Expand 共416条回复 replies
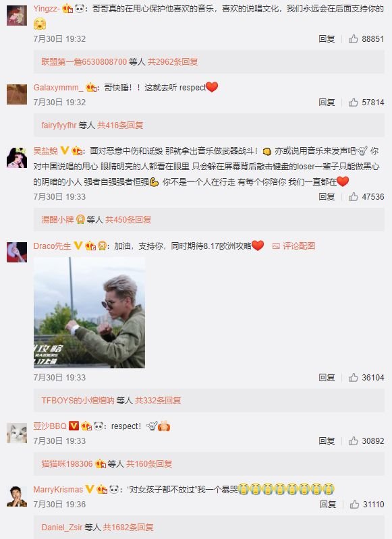Viewport: 392px width, 539px height. (x=120, y=125)
